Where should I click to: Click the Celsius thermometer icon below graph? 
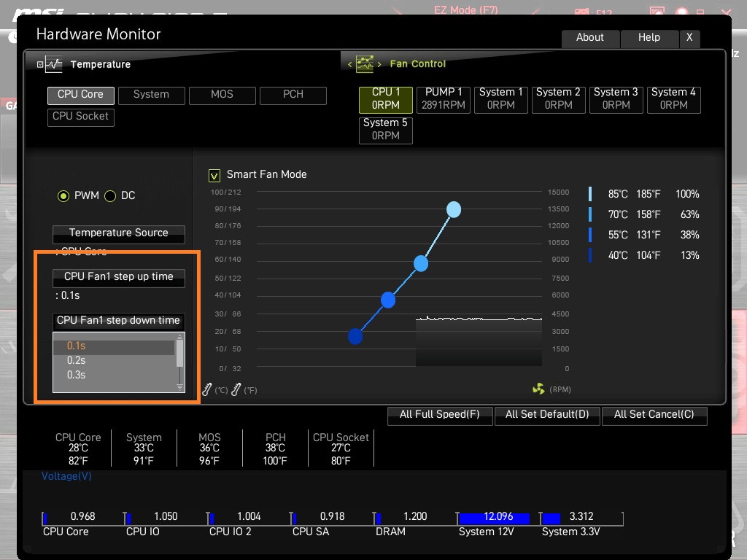coord(206,389)
